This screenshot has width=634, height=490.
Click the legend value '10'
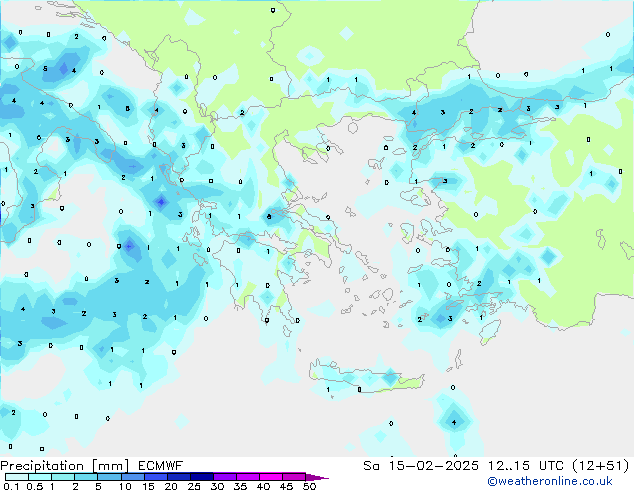[x=125, y=486]
